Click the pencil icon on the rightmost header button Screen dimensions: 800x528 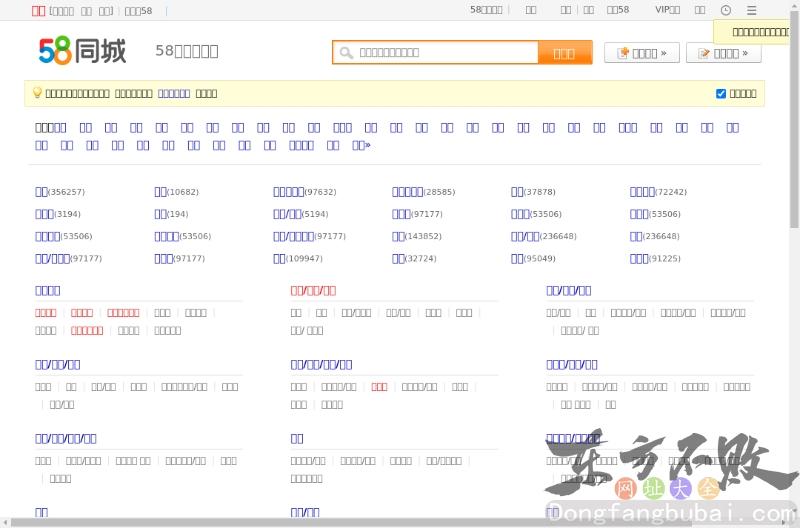704,53
